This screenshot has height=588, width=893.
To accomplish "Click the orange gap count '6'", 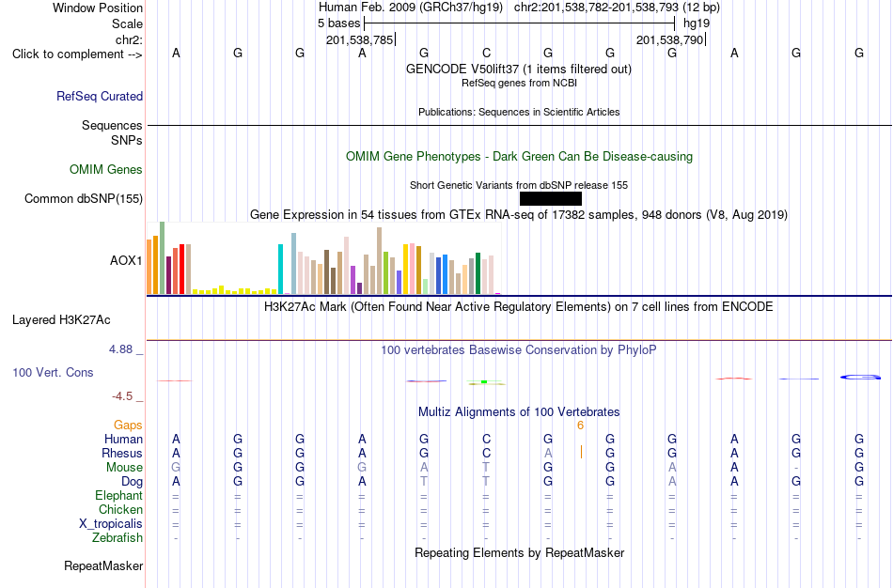I will [580, 426].
